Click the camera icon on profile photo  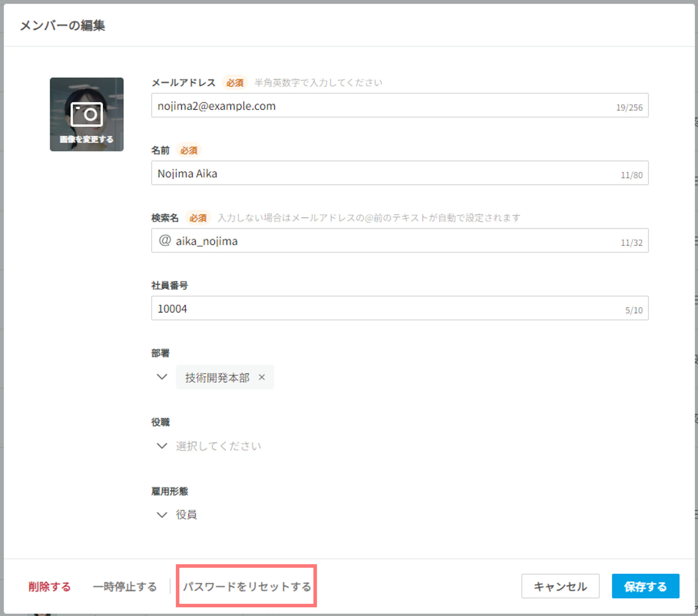[87, 114]
